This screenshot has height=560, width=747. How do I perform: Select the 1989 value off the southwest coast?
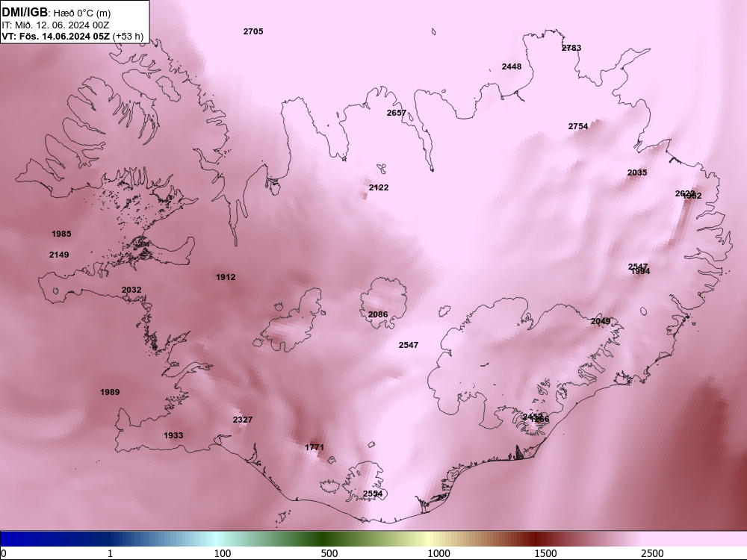tap(110, 393)
